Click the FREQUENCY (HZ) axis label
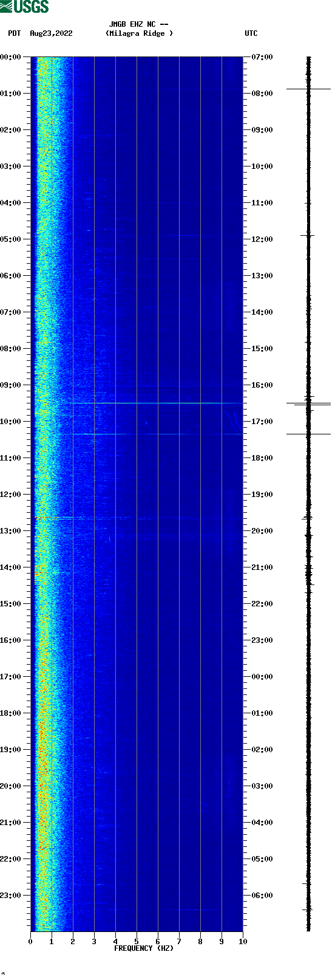 coord(144,948)
